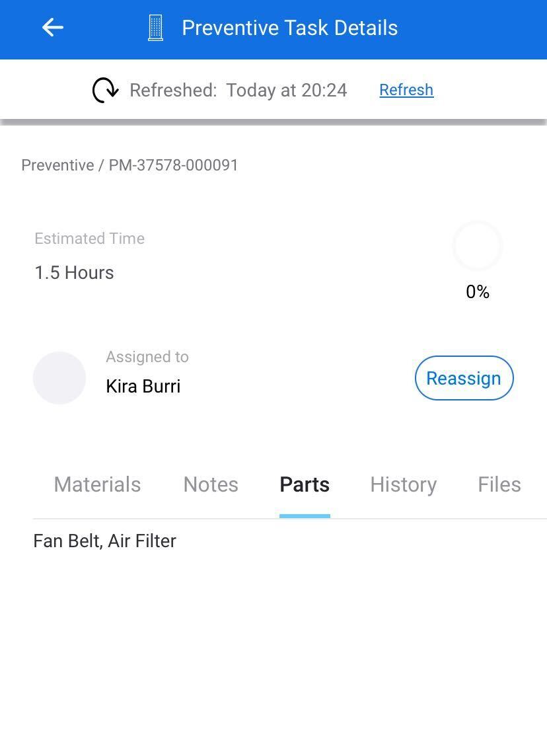Click the building icon beside the title
The height and width of the screenshot is (756, 547).
(155, 28)
